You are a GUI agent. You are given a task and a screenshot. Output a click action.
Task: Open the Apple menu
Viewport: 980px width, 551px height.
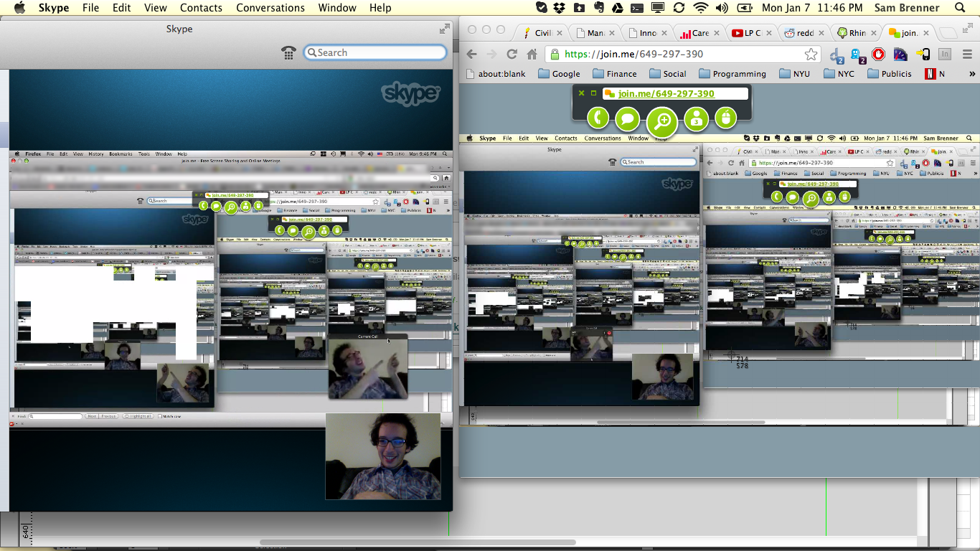pos(19,8)
